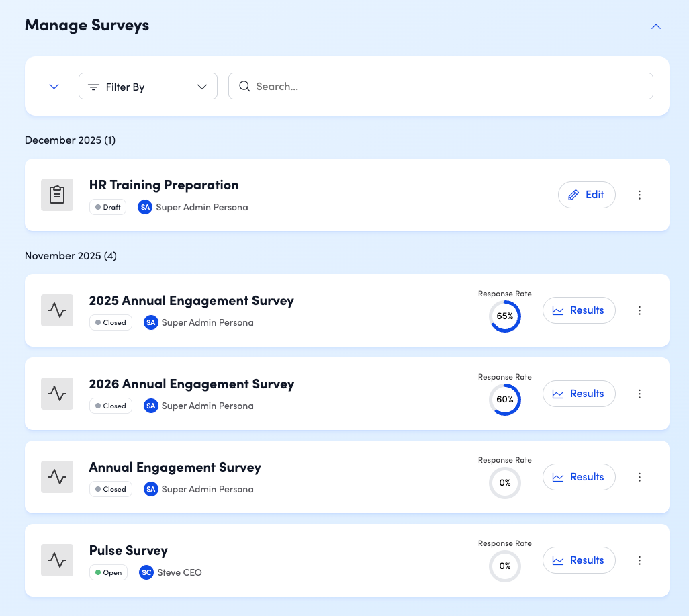The image size is (689, 616).
Task: Expand the chevron left of Filter By
Action: 54,87
